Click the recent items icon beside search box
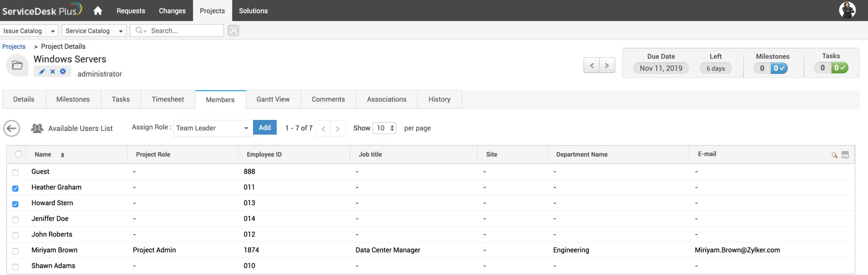 click(x=233, y=31)
